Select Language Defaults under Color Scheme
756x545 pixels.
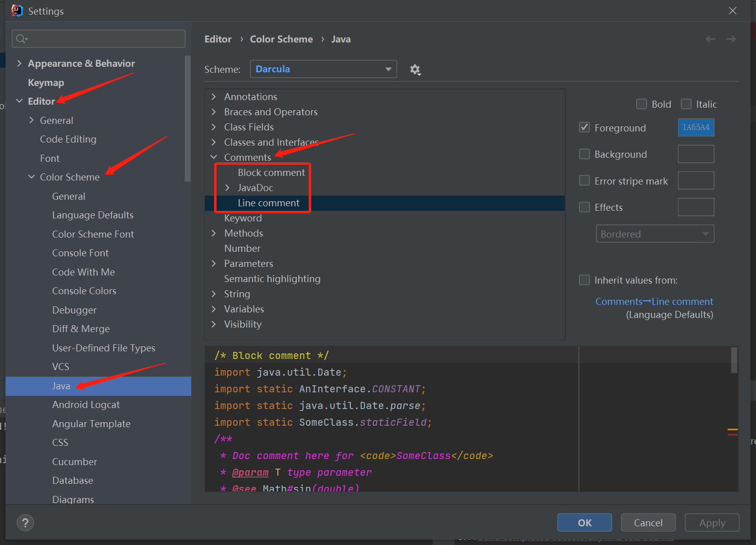click(x=93, y=215)
